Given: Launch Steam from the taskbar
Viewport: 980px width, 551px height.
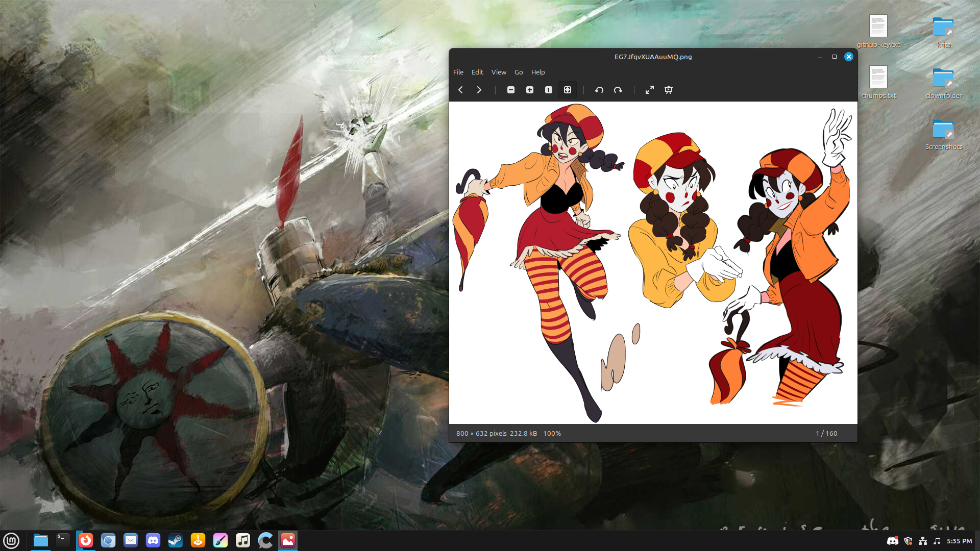Looking at the screenshot, I should (176, 540).
